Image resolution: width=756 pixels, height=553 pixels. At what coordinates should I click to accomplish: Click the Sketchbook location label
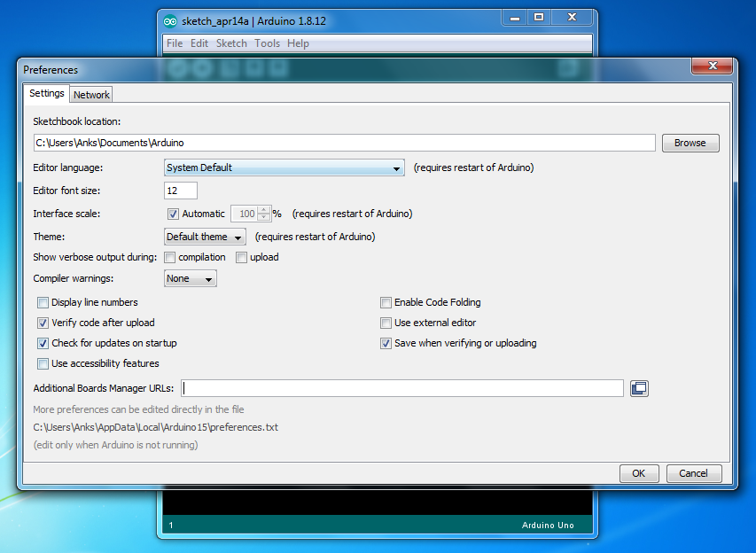[76, 121]
